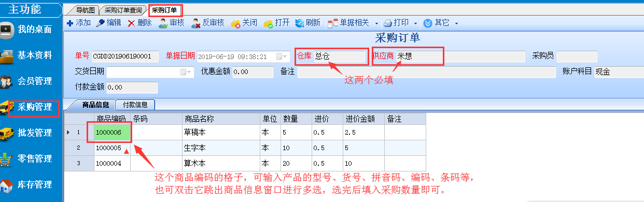Click the 优惠金额 field

click(x=253, y=72)
